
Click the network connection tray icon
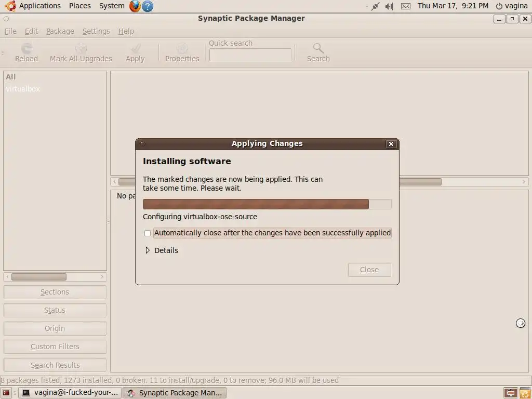click(375, 6)
